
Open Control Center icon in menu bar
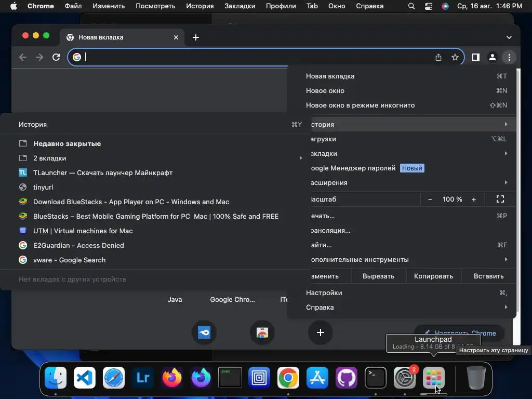click(429, 6)
